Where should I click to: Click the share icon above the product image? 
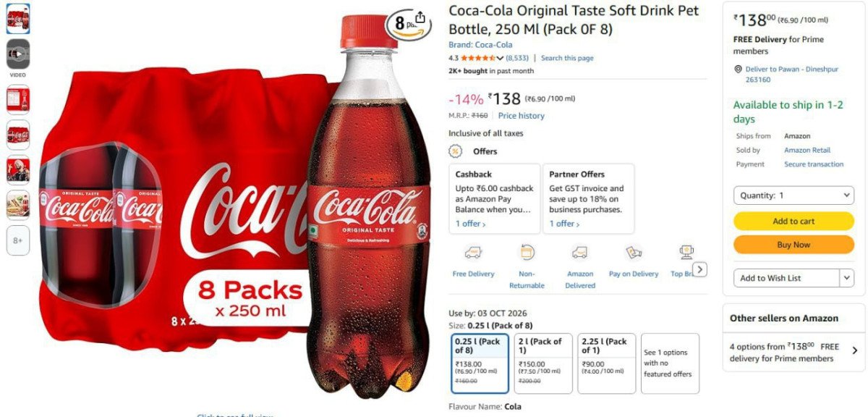(x=421, y=17)
